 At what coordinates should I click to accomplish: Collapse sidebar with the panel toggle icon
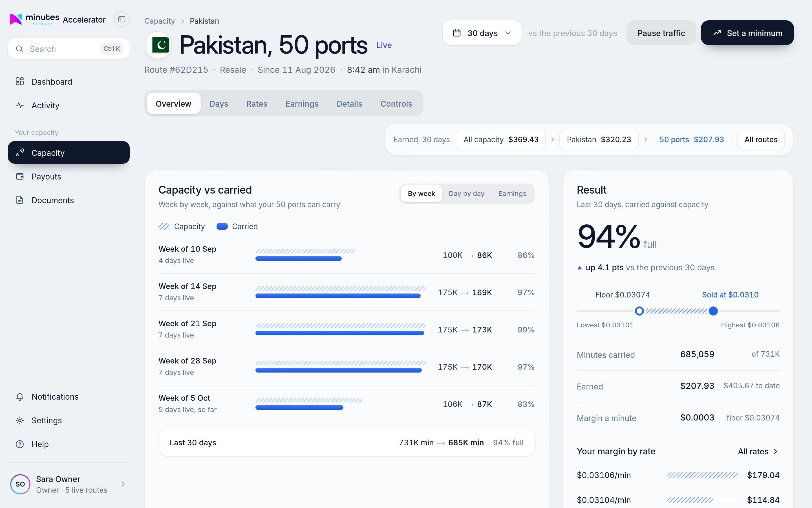(x=122, y=19)
